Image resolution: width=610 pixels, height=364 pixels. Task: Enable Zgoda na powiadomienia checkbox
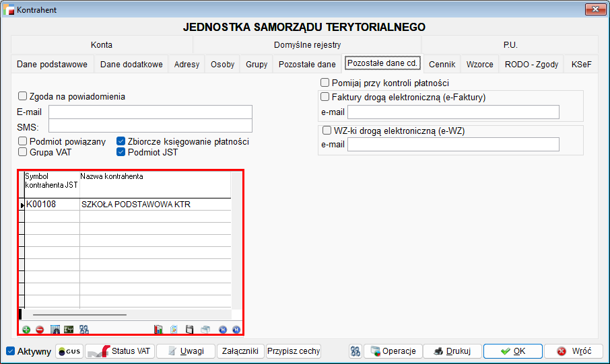tap(23, 96)
